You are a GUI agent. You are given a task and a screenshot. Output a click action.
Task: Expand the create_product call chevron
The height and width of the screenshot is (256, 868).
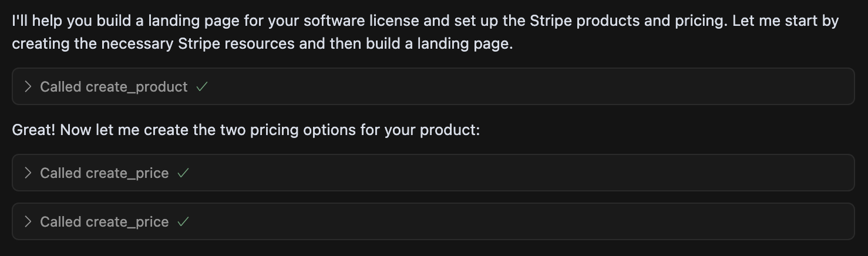pos(28,87)
